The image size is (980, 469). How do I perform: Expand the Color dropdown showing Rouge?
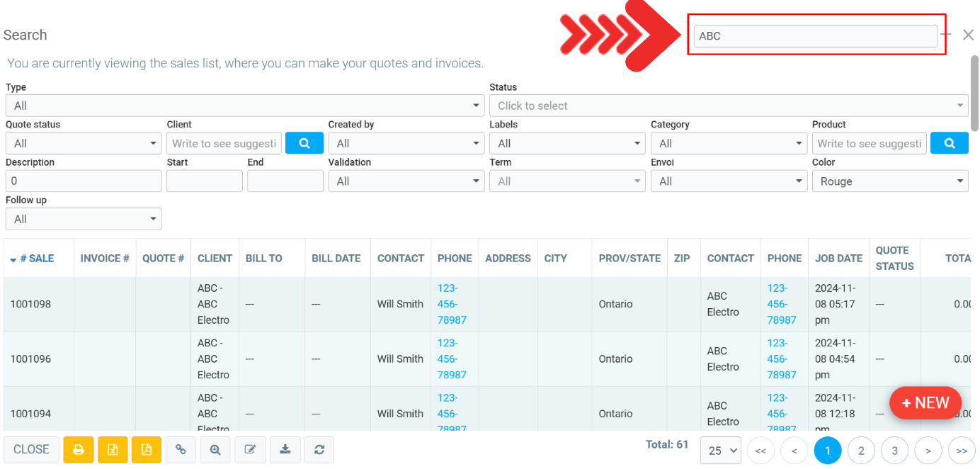click(889, 181)
